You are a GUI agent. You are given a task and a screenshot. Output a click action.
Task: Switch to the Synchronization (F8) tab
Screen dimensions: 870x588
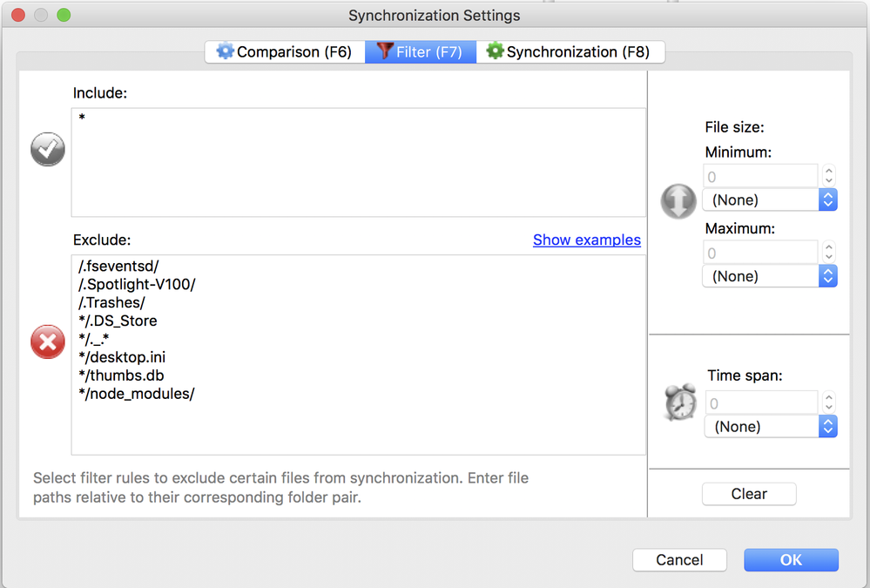(x=570, y=52)
